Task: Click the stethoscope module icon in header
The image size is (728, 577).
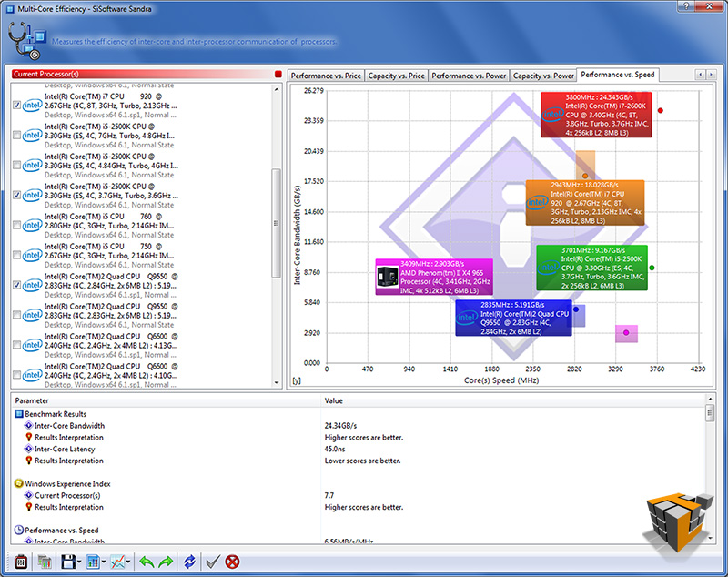Action: [27, 41]
